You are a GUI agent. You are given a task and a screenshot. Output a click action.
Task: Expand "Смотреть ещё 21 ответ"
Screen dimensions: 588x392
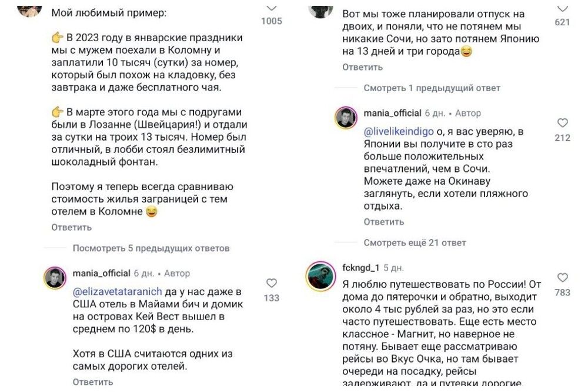click(415, 242)
